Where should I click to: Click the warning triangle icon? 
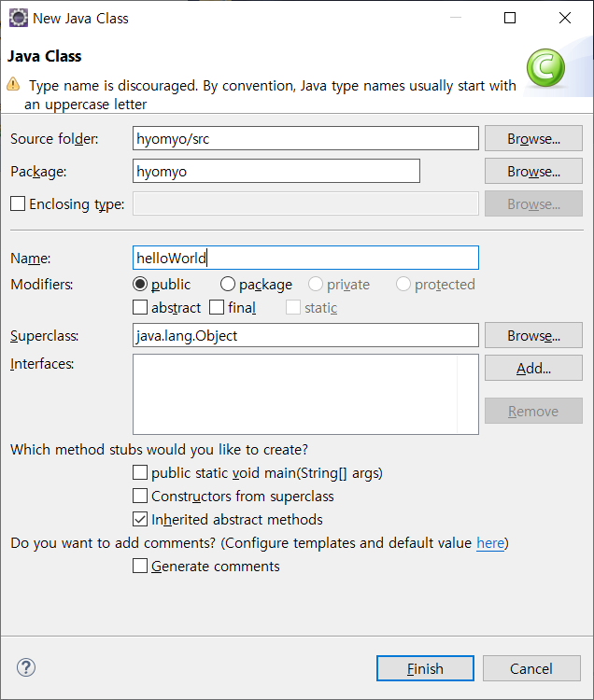[x=13, y=84]
